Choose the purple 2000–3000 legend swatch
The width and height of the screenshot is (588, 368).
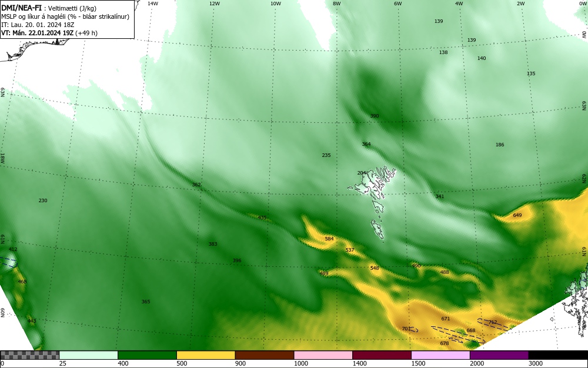tap(499, 355)
